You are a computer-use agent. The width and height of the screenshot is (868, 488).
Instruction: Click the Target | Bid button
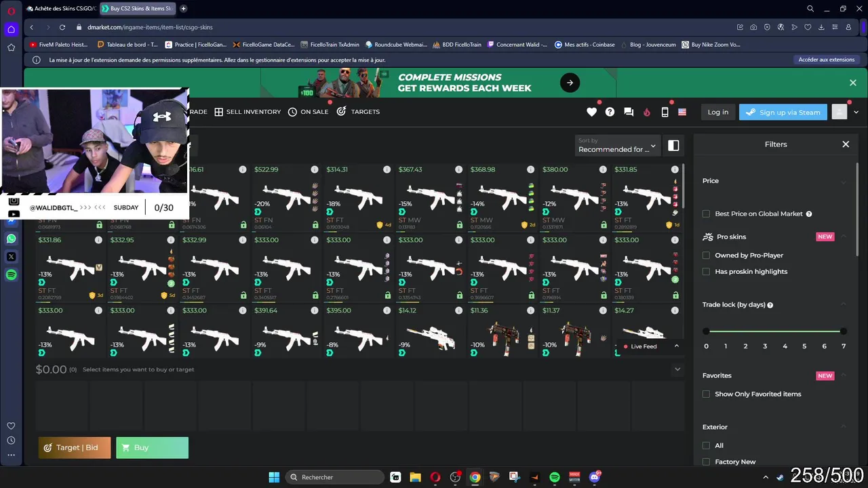click(75, 447)
